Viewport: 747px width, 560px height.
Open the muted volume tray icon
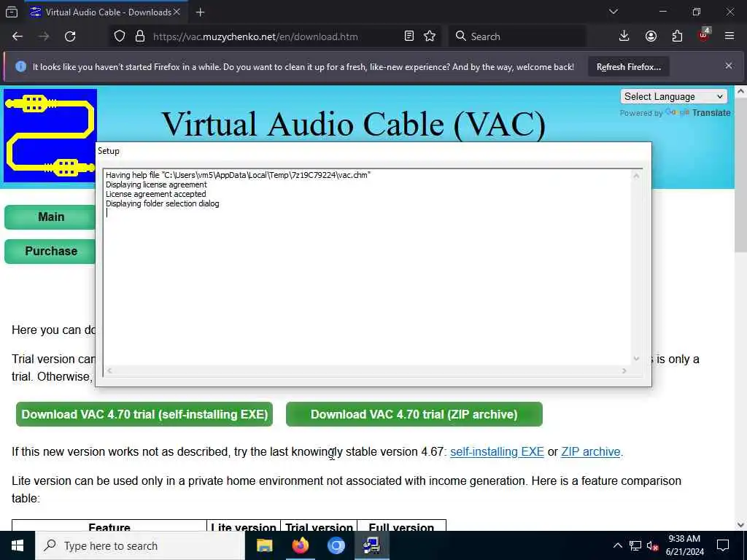click(652, 546)
